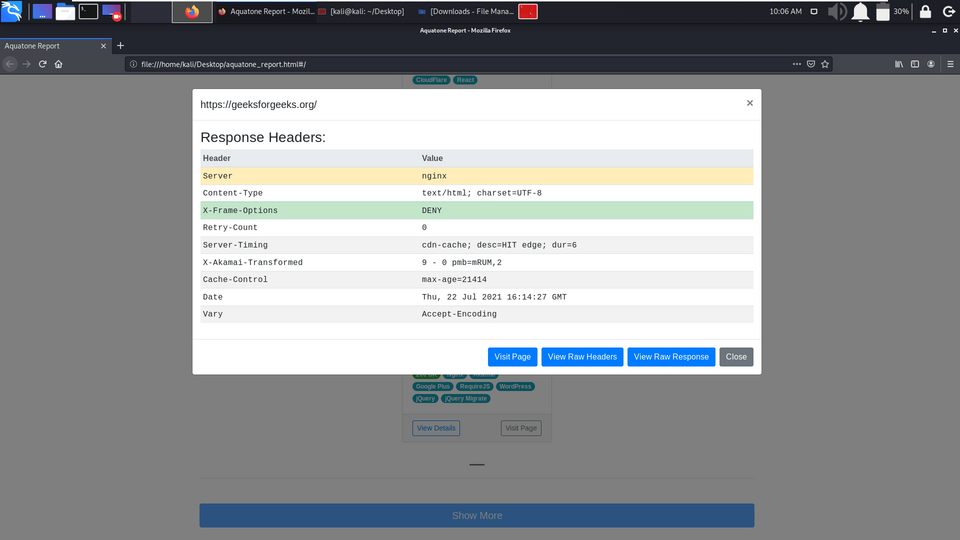Click the site information icon in address bar
The image size is (960, 540).
133,64
